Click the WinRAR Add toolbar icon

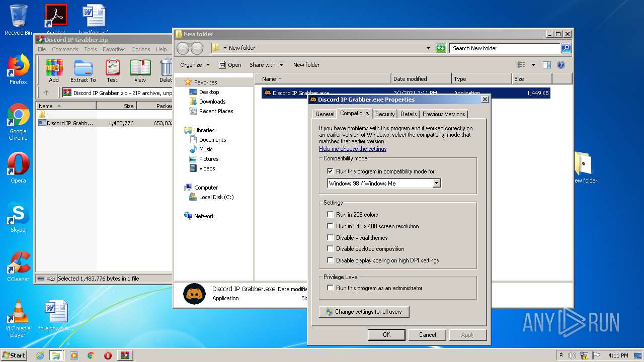click(x=54, y=71)
